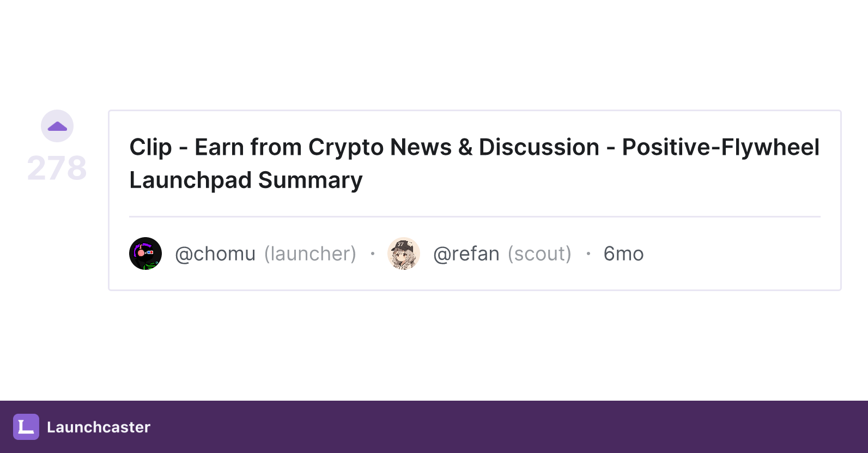The height and width of the screenshot is (453, 868).
Task: Open refan's anime profile avatar
Action: click(404, 253)
